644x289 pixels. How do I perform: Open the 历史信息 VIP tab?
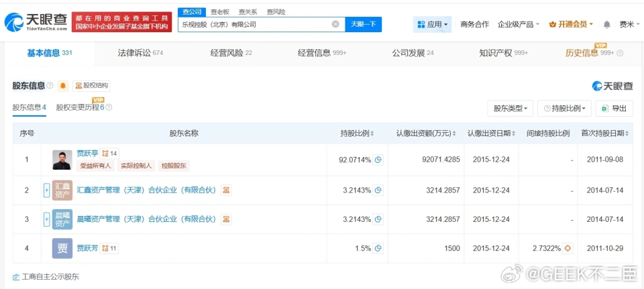(590, 53)
